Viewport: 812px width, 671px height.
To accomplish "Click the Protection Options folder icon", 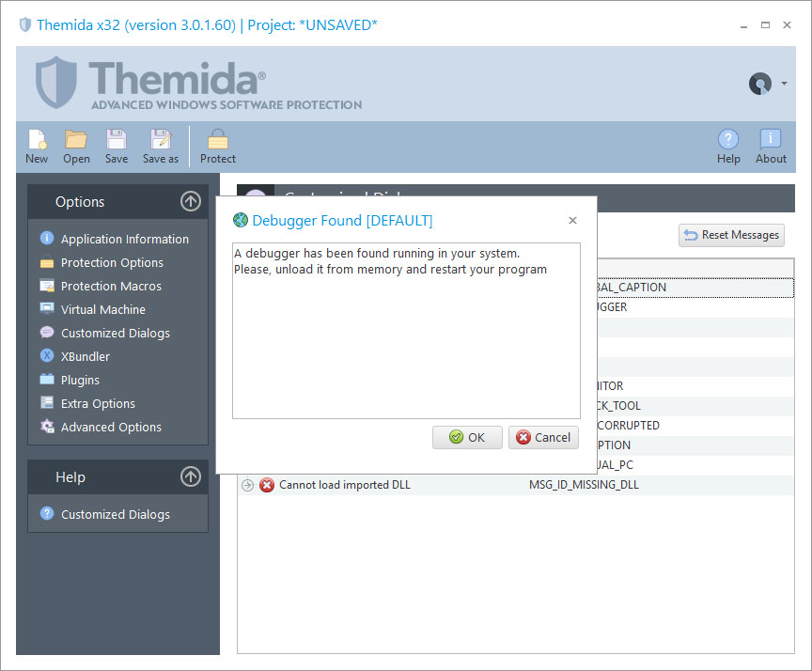I will coord(47,262).
